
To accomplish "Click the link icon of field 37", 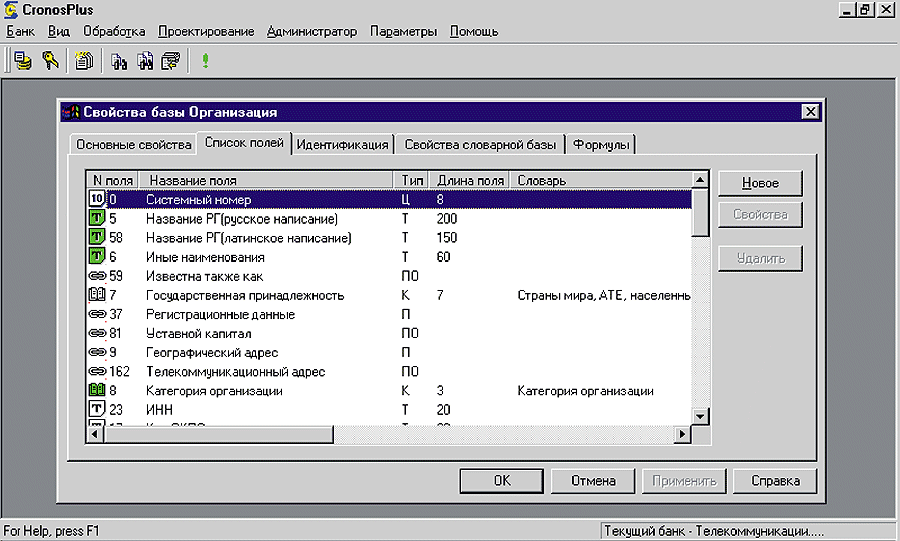I will [x=97, y=314].
